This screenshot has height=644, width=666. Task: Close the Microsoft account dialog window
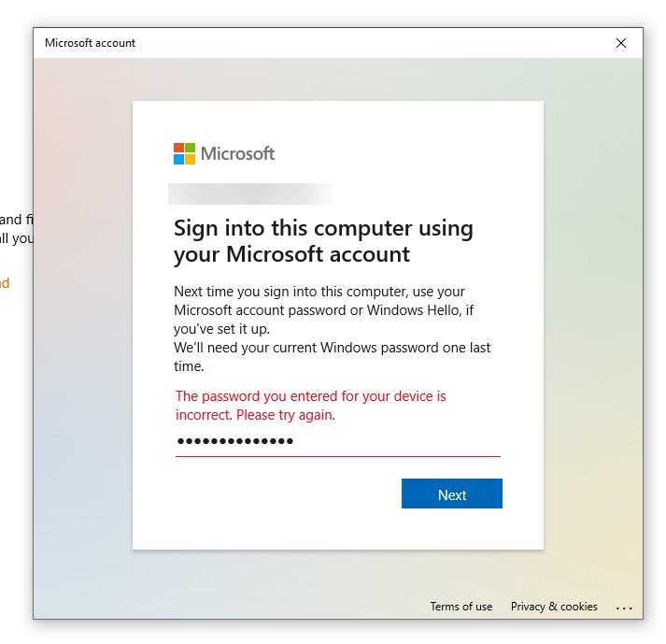tap(620, 43)
